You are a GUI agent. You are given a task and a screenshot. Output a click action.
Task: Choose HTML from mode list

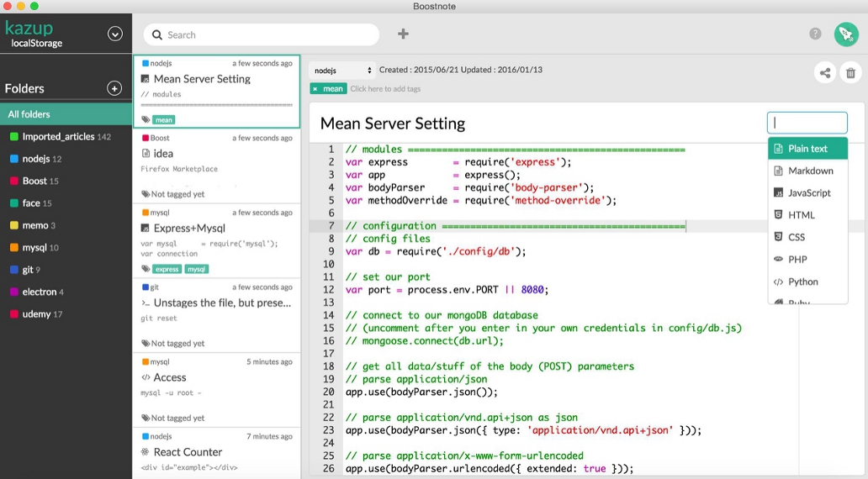coord(807,215)
